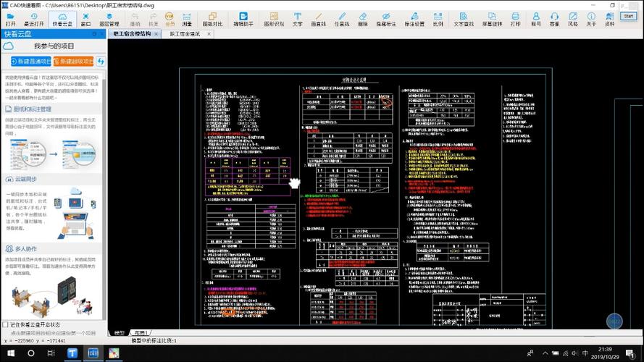Switch to the 职工宿舍楼结构 drawing tab

click(133, 33)
